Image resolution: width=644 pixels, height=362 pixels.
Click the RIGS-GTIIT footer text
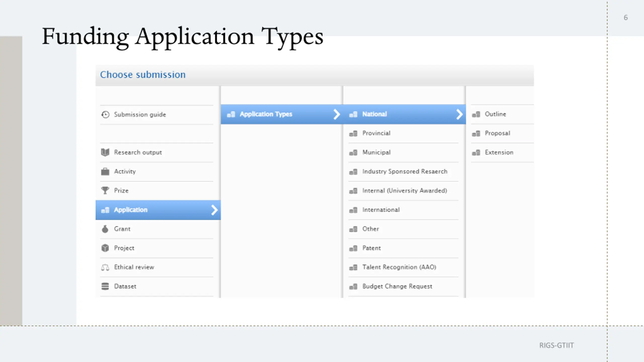coord(557,345)
